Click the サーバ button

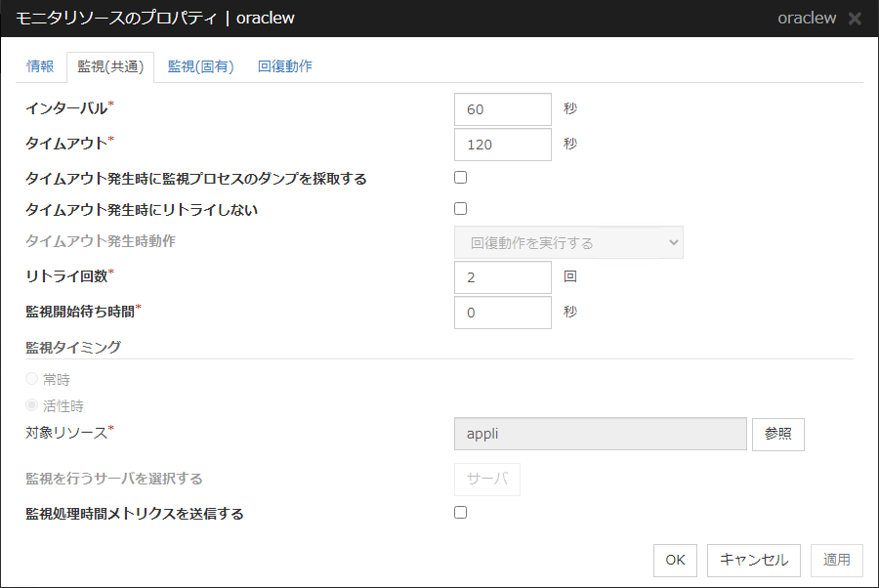click(487, 480)
